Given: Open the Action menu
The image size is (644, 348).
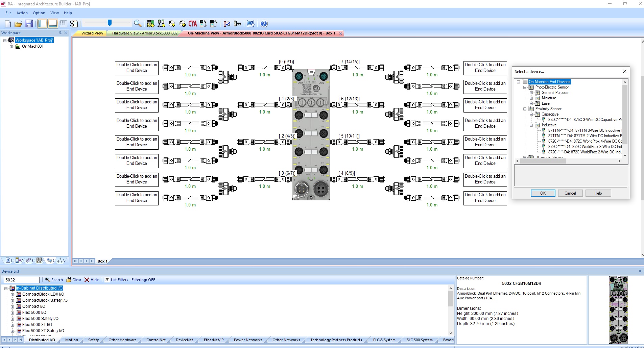Looking at the screenshot, I should [x=22, y=13].
